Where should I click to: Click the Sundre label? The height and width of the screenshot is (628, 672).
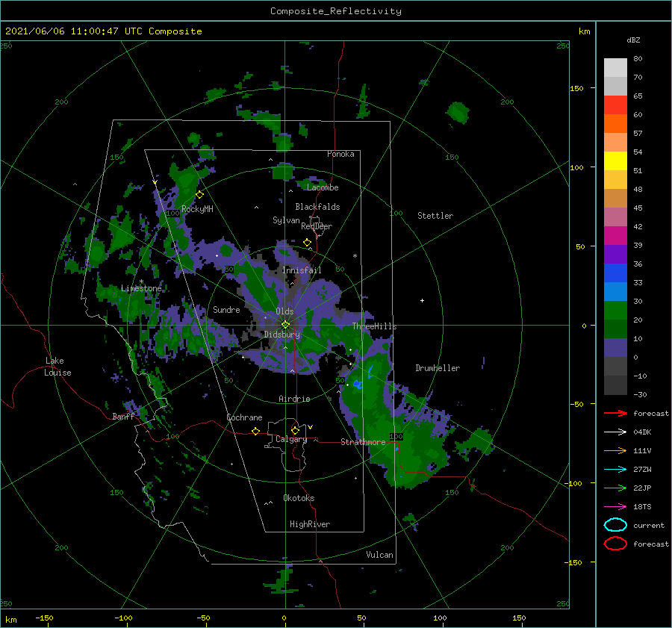click(226, 309)
